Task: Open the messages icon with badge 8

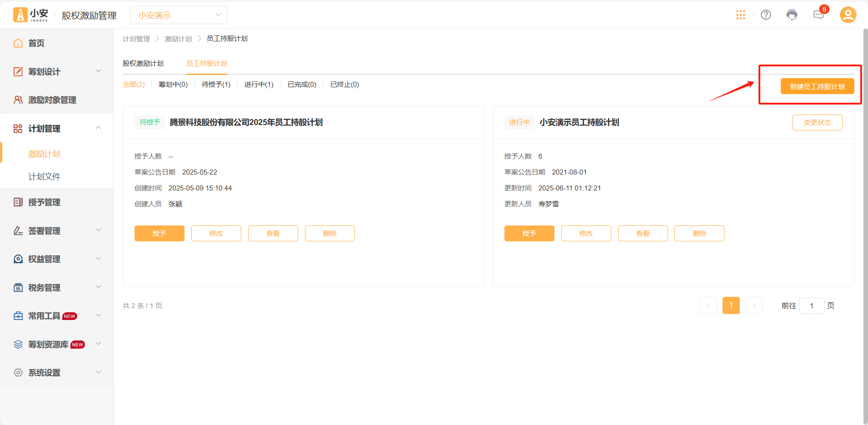Action: click(819, 15)
